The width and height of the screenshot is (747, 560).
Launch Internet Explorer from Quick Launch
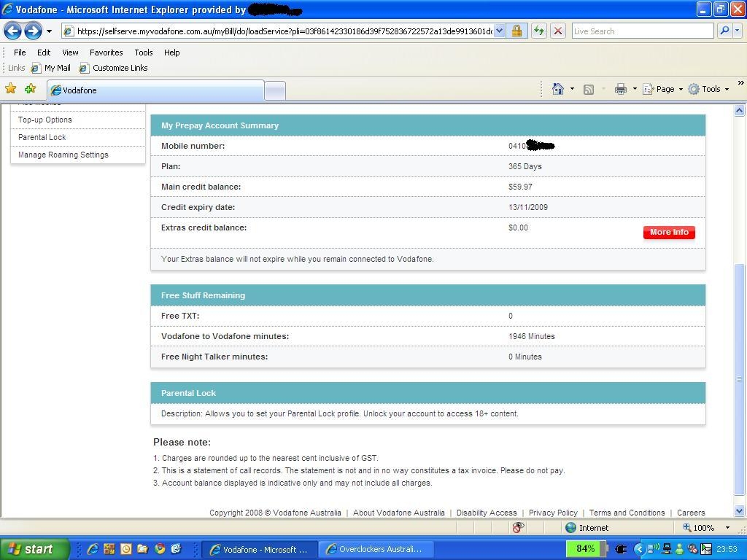click(93, 549)
